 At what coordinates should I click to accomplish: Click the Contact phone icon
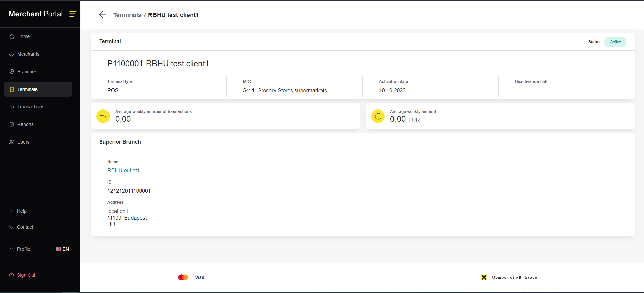point(11,227)
